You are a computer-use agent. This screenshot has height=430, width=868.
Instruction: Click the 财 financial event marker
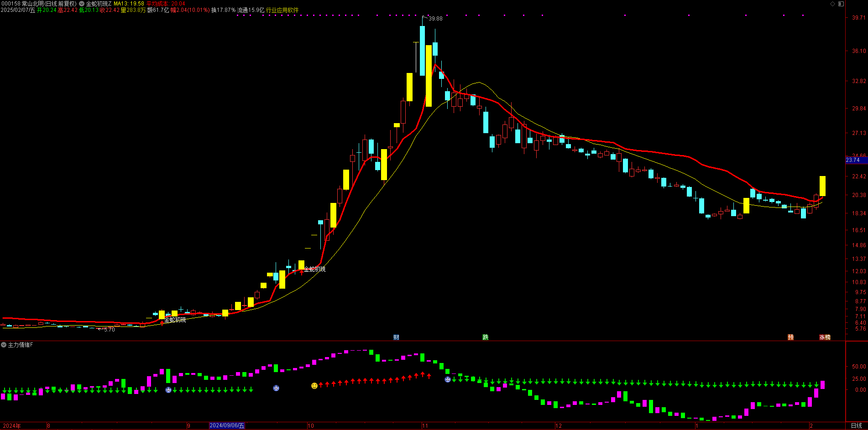pos(396,337)
